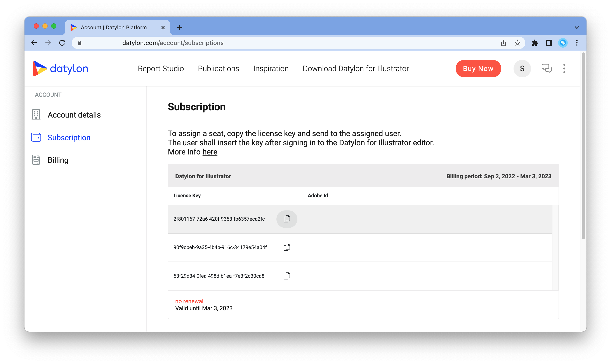Click the Subscription wallet icon
Image resolution: width=611 pixels, height=364 pixels.
36,137
